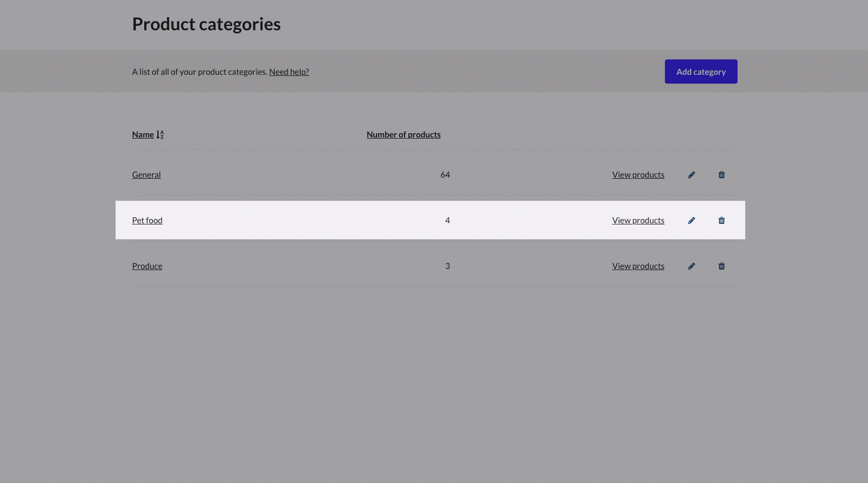Delete the Pet food category via trash icon
Image resolution: width=868 pixels, height=483 pixels.
(x=722, y=220)
